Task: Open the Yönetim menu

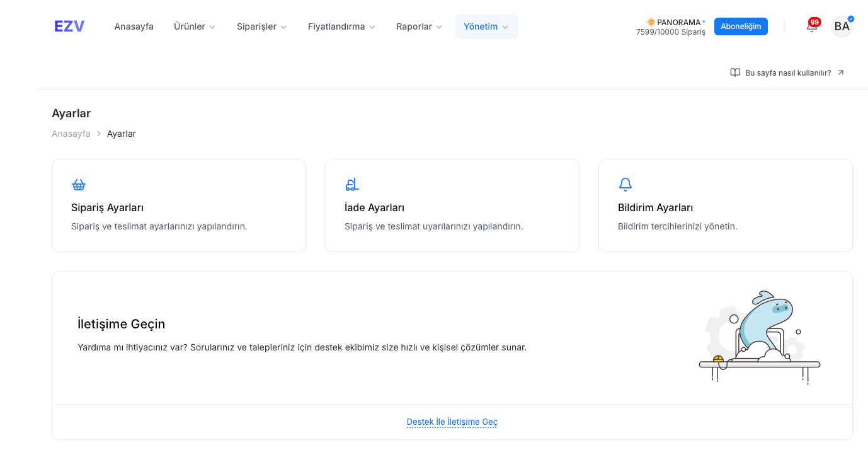Action: click(x=486, y=26)
